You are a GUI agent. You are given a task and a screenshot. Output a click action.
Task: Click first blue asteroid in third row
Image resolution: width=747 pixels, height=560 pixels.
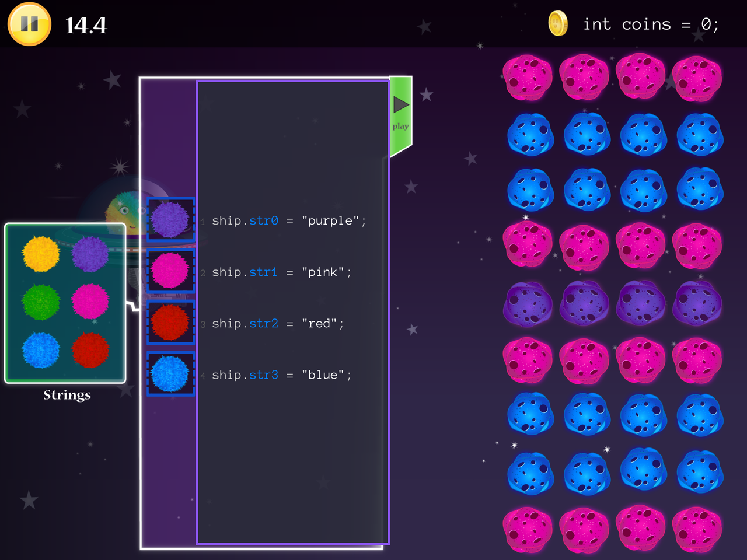click(530, 190)
